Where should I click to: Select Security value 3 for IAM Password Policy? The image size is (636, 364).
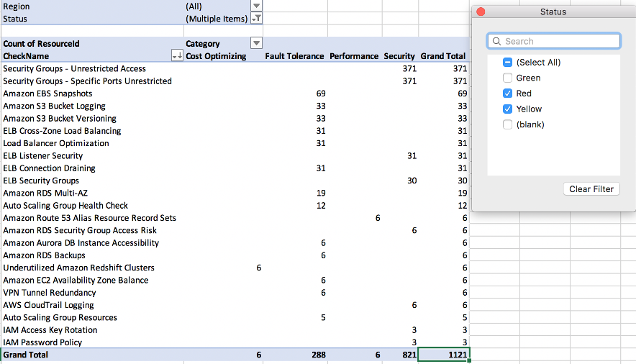[x=414, y=342]
